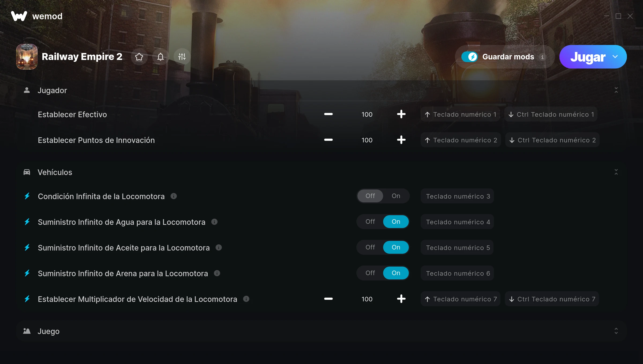The height and width of the screenshot is (364, 643).
Task: Increase Establecer Efectivo value with plus
Action: tap(401, 114)
